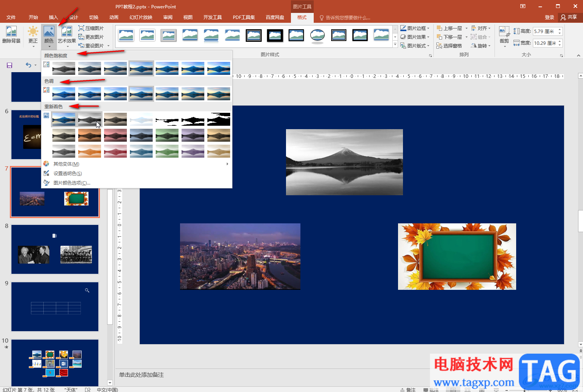Click Compress Pictures (压缩图片)

click(x=91, y=28)
